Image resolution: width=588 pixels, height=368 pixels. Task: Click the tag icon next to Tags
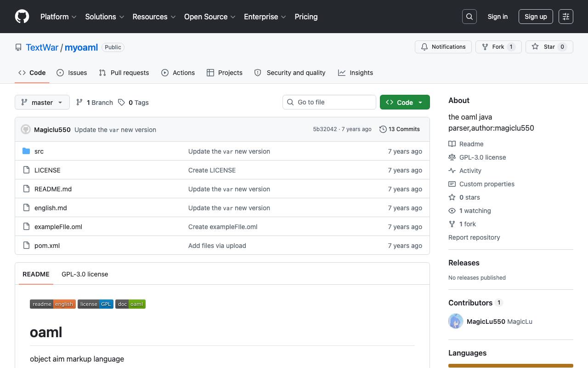[x=121, y=103]
